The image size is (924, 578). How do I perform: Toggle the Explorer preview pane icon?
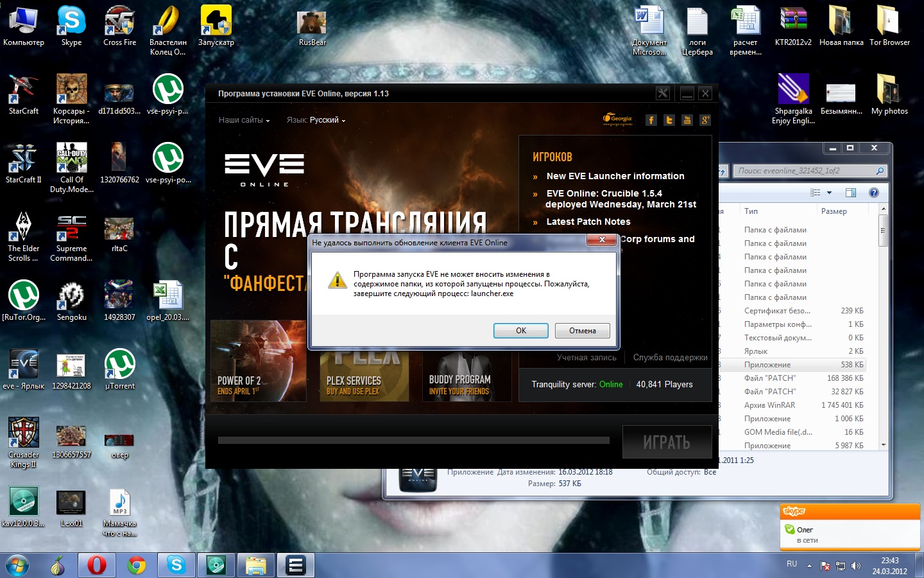tap(851, 193)
